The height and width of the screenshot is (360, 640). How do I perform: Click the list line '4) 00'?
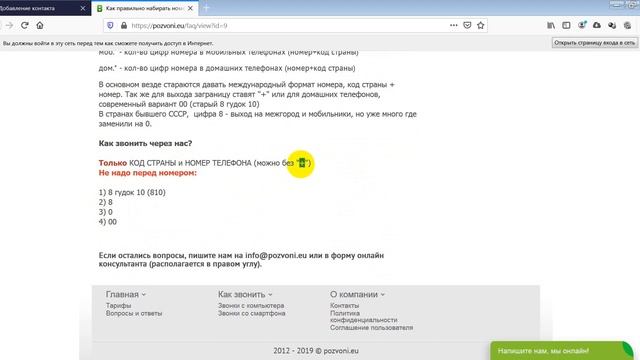(x=108, y=222)
